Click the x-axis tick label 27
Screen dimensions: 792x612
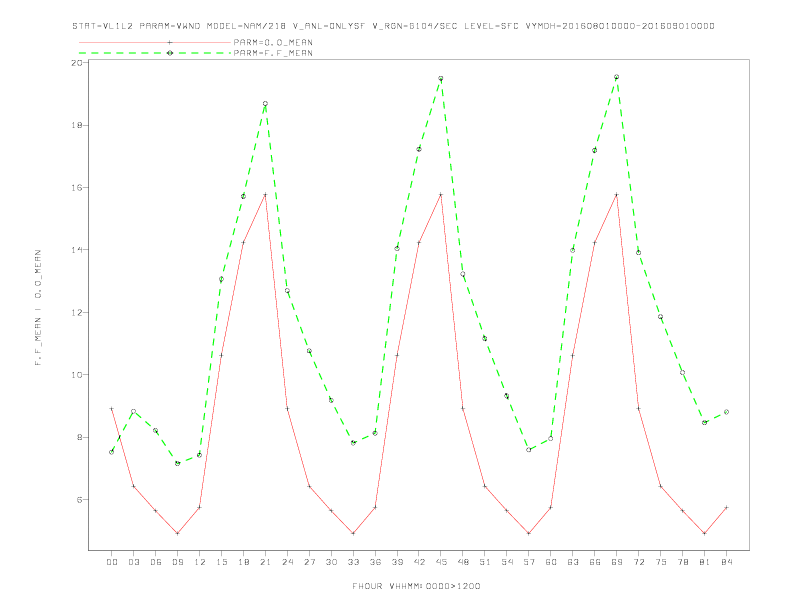click(310, 562)
